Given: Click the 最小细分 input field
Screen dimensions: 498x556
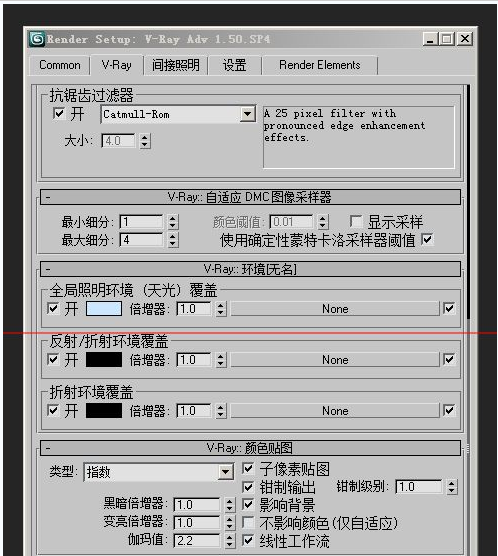Looking at the screenshot, I should (141, 222).
